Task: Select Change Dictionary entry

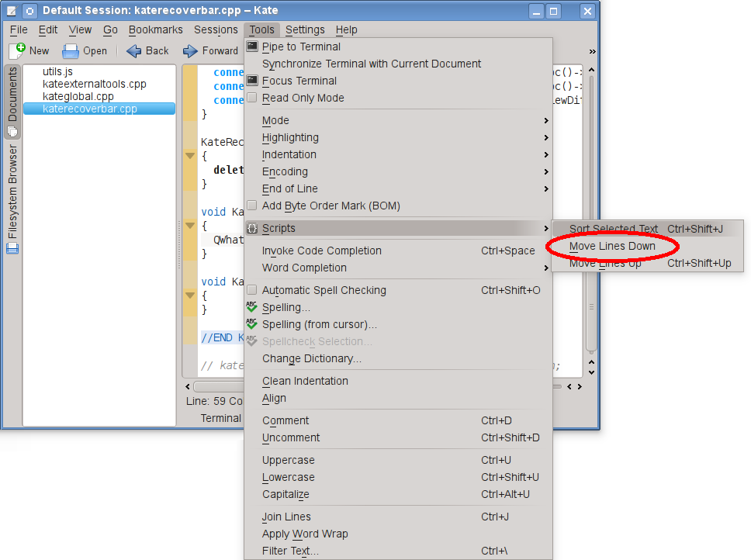Action: click(x=399, y=358)
